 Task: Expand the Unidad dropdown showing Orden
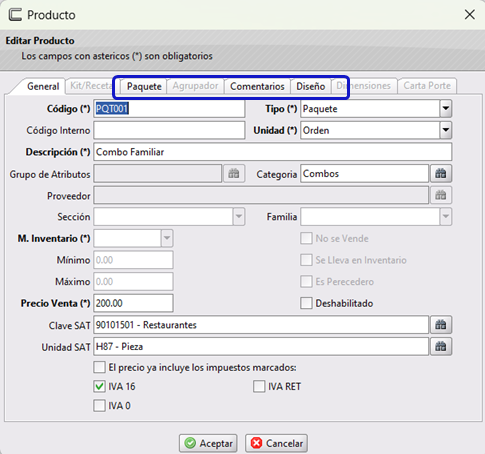pos(446,130)
